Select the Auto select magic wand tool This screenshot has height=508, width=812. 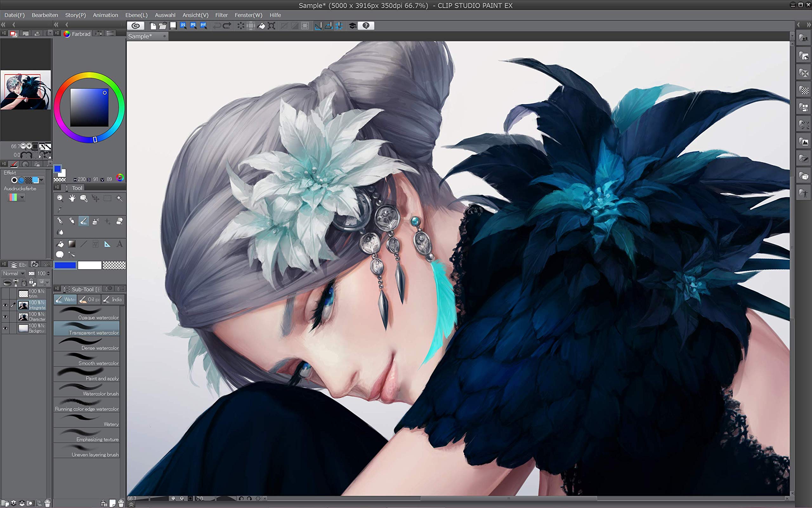pos(119,198)
